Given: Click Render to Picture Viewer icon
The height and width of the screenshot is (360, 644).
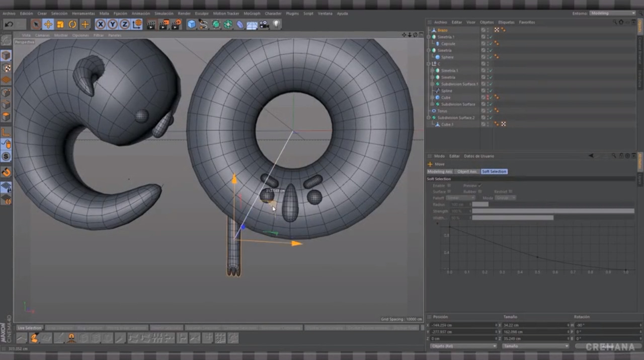Looking at the screenshot, I should click(164, 24).
